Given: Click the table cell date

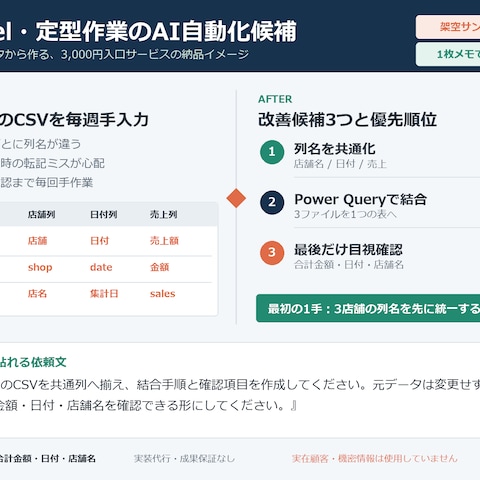Looking at the screenshot, I should pos(101,267).
